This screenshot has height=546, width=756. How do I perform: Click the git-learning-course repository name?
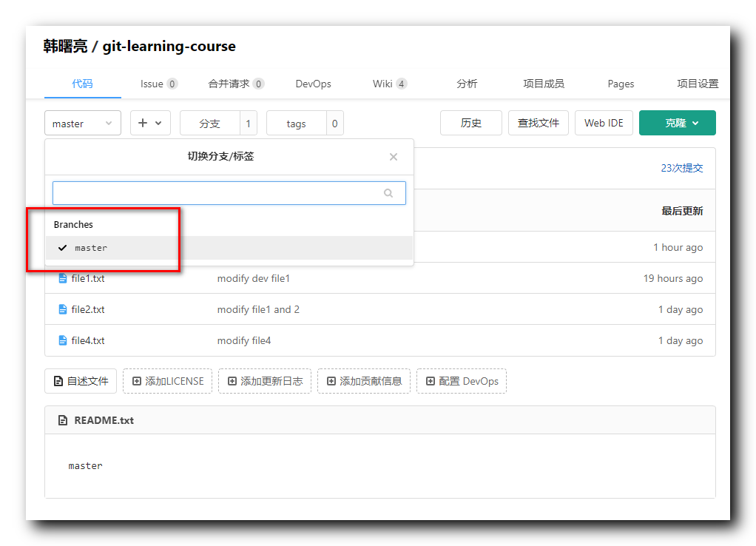pos(169,47)
